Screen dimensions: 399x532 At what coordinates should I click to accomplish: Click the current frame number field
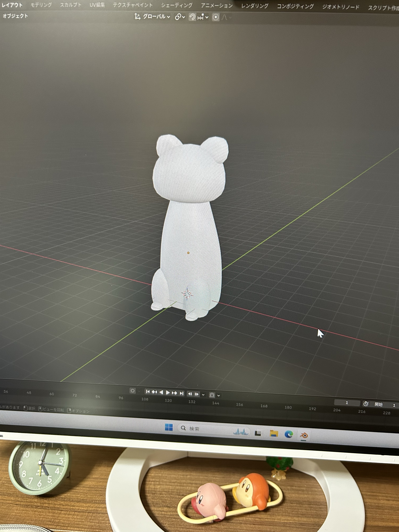347,403
